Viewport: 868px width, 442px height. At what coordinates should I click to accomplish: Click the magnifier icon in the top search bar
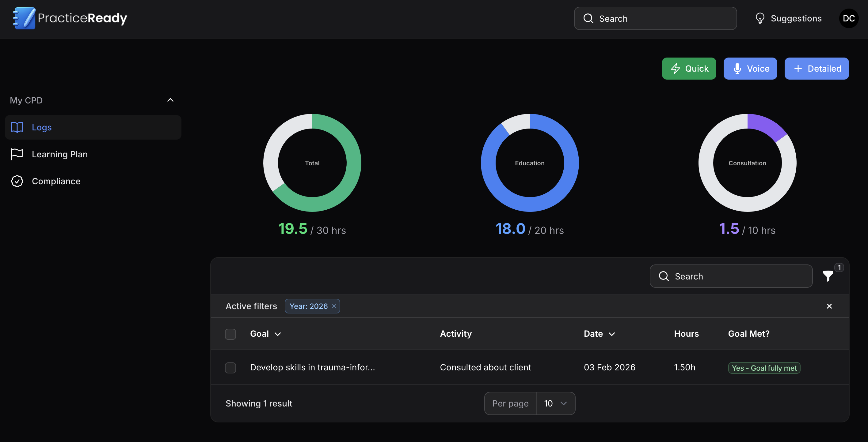(x=588, y=18)
